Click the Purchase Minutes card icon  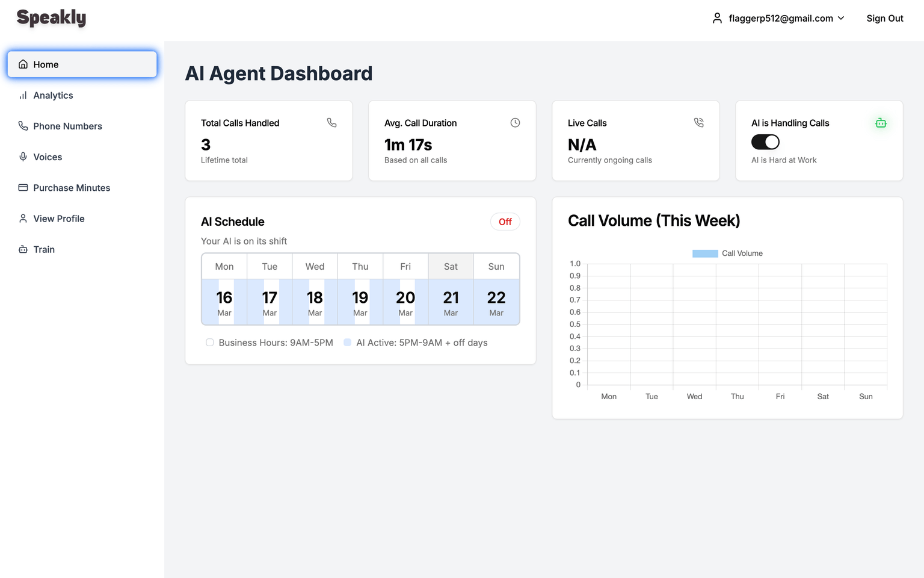(x=23, y=187)
